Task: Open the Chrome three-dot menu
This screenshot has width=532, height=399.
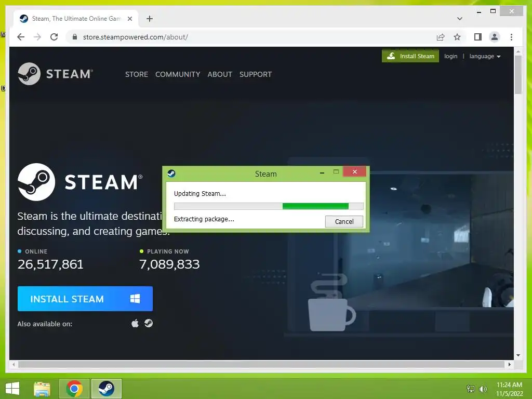Action: pyautogui.click(x=511, y=37)
